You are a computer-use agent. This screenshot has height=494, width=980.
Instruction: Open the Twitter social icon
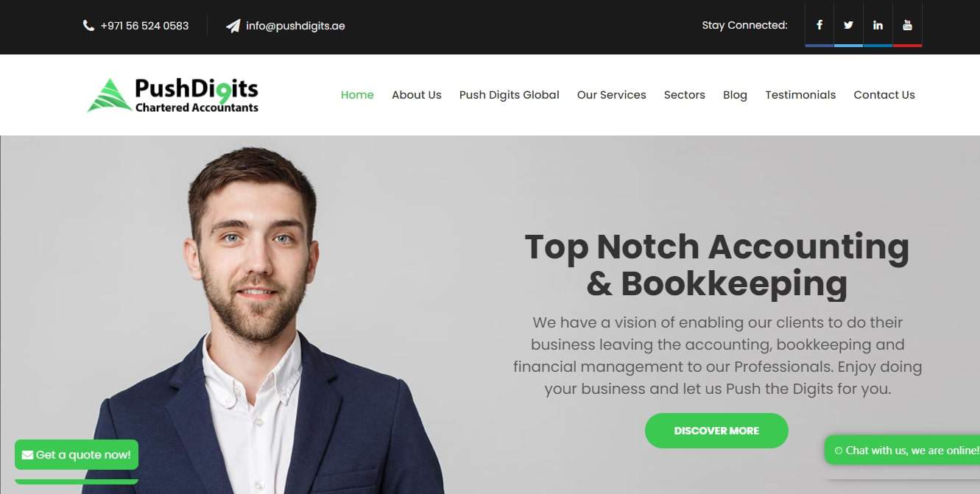(848, 25)
